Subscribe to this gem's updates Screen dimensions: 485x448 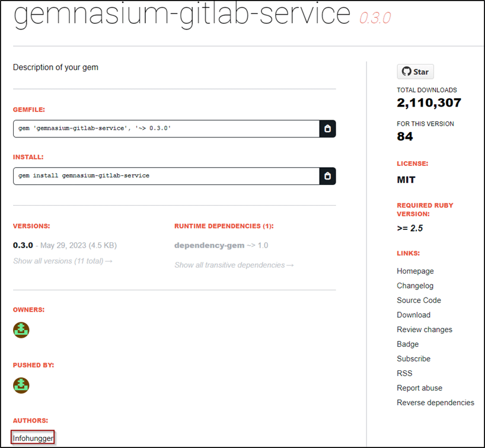pyautogui.click(x=413, y=359)
